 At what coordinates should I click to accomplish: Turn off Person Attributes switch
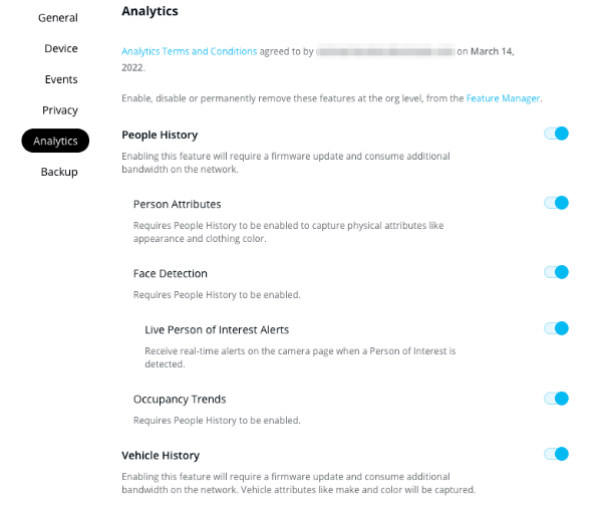(x=556, y=203)
